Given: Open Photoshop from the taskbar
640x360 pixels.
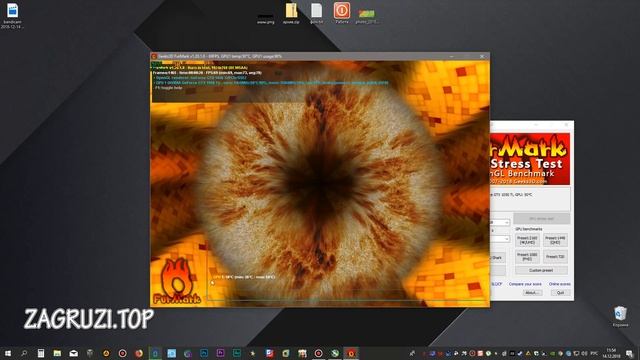Looking at the screenshot, I should (x=204, y=353).
